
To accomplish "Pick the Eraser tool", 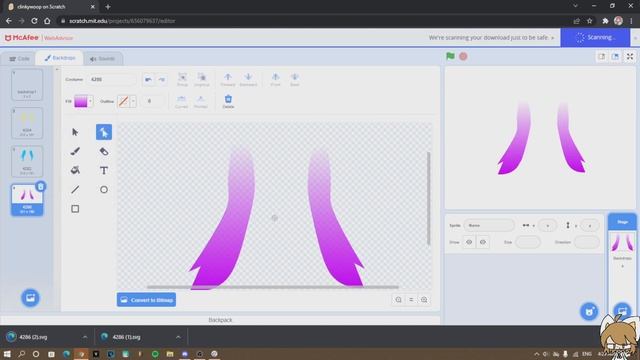I will click(x=104, y=151).
